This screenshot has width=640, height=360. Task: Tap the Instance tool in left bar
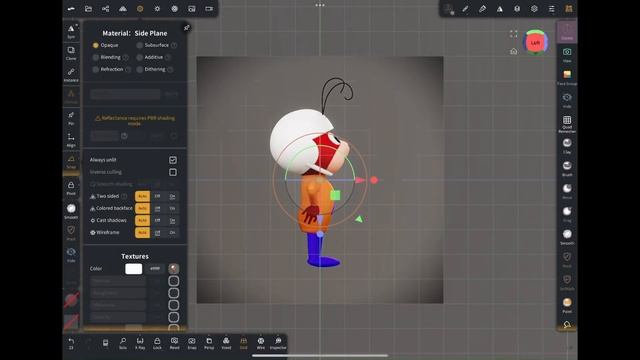pos(71,75)
